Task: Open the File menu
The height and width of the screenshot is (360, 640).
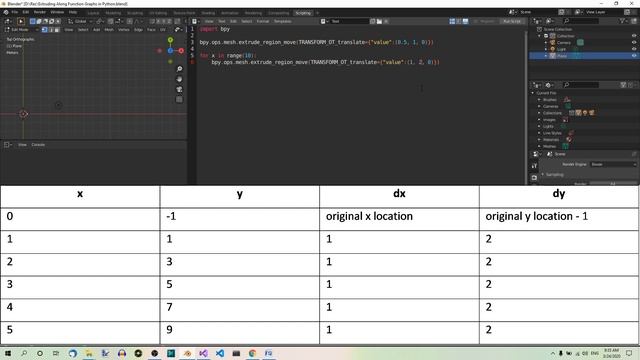Action: [x=15, y=12]
